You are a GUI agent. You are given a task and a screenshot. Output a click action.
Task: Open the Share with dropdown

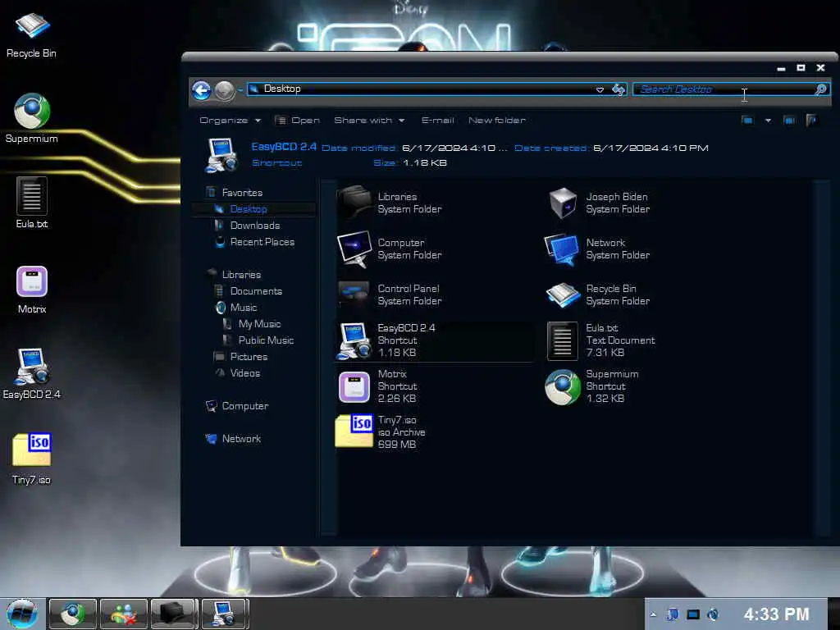point(369,121)
